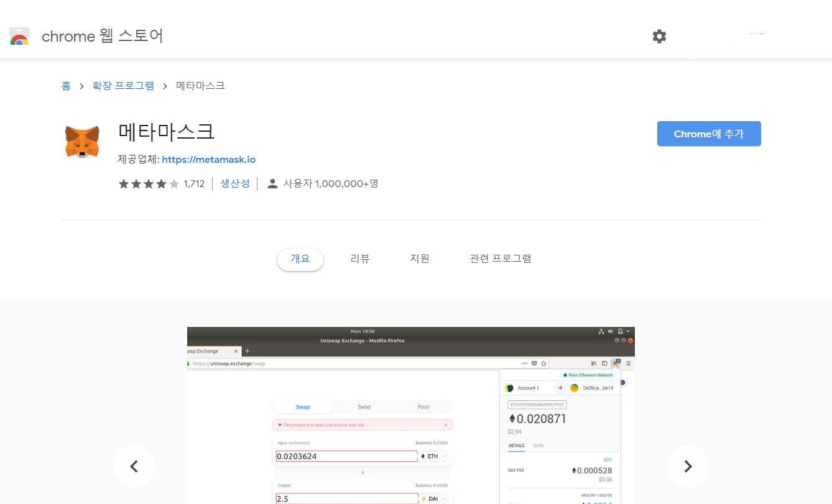This screenshot has width=832, height=504.
Task: Click the 'chrome 웹 스토어' title text
Action: pyautogui.click(x=103, y=36)
